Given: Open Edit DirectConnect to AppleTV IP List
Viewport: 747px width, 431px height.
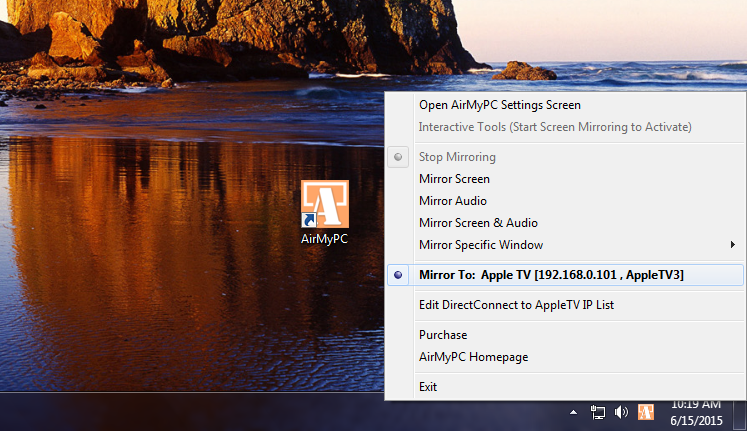Looking at the screenshot, I should [565, 305].
